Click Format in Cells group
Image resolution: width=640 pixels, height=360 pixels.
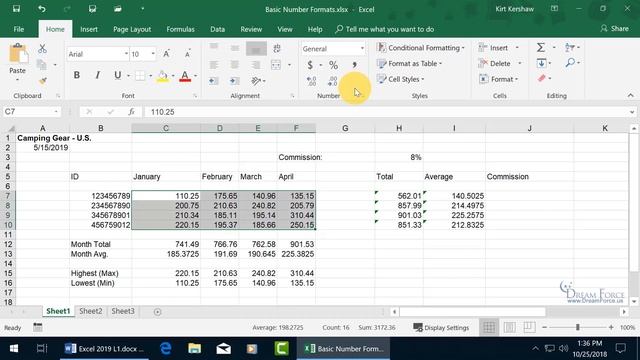(x=498, y=79)
